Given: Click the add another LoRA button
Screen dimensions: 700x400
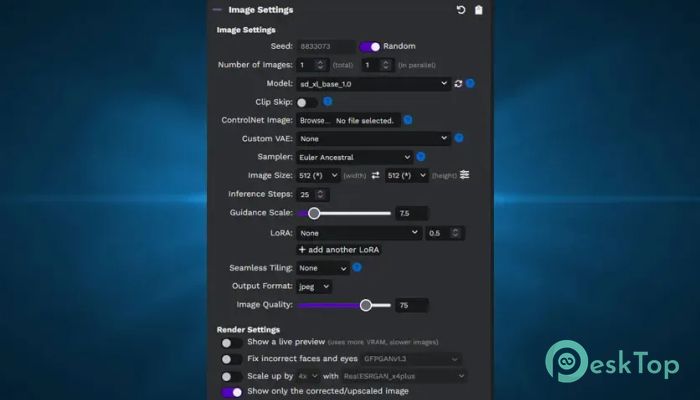Looking at the screenshot, I should point(339,250).
